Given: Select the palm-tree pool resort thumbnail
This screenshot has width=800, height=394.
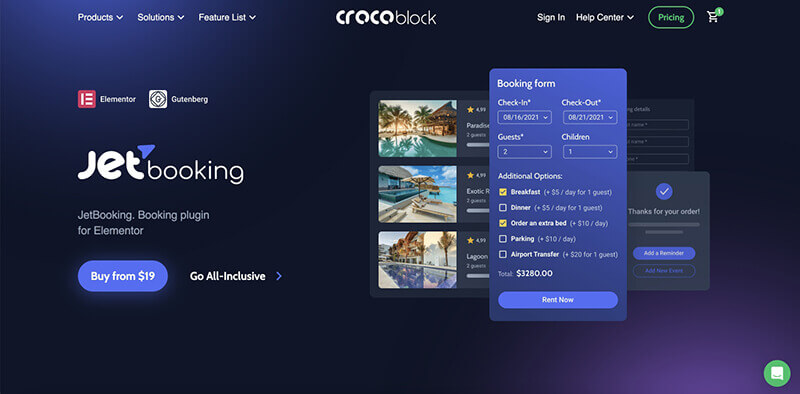Looking at the screenshot, I should (418, 129).
